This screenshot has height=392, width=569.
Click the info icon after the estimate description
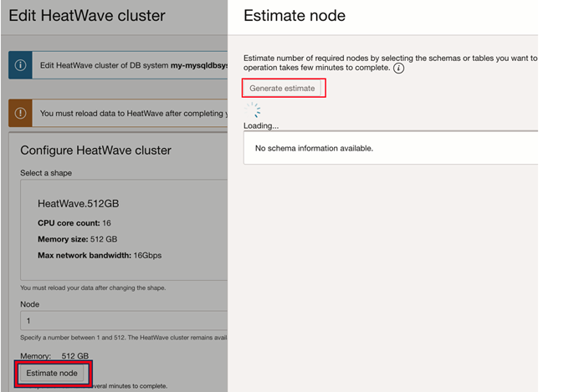pos(399,69)
